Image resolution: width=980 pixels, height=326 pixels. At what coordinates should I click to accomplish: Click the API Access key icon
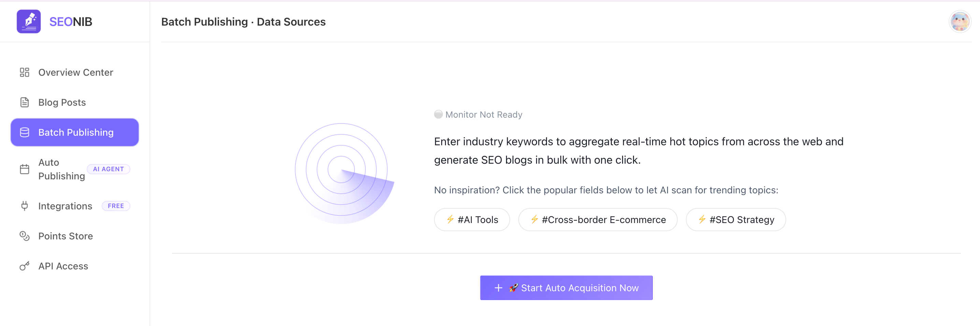point(24,266)
